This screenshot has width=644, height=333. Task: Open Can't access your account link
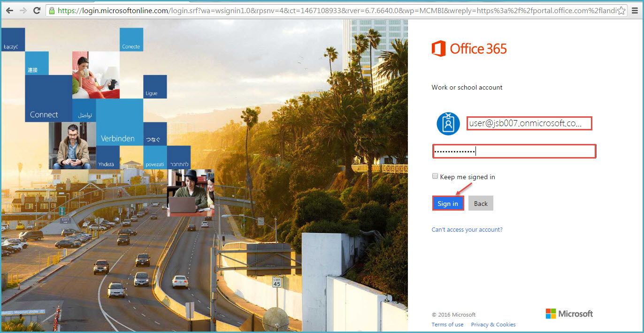pyautogui.click(x=467, y=229)
